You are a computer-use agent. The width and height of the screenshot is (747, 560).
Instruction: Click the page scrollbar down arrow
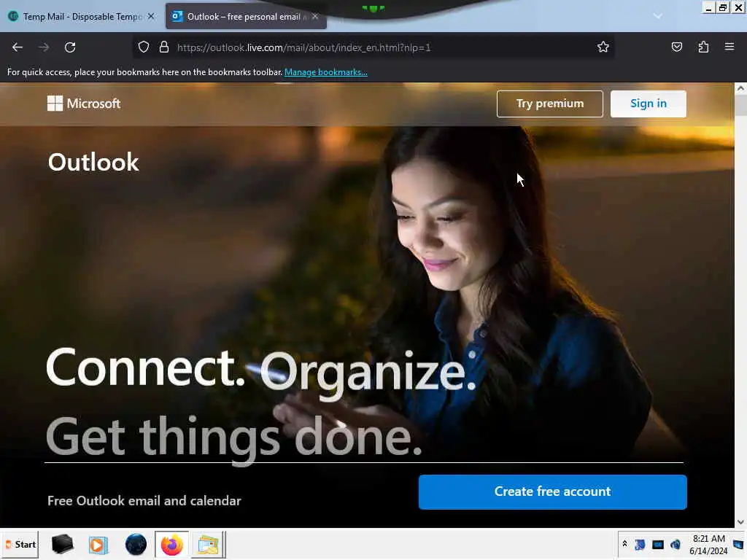[x=740, y=522]
